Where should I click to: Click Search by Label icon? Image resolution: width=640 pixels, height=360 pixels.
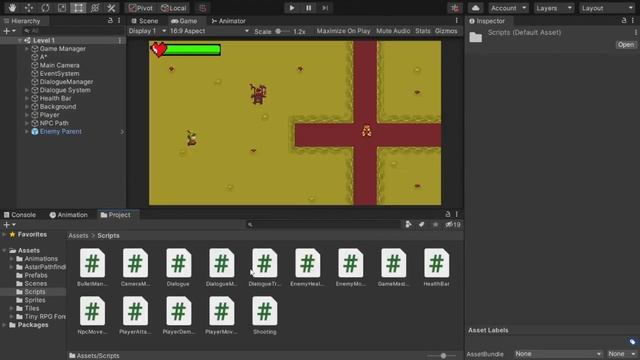[x=422, y=224]
